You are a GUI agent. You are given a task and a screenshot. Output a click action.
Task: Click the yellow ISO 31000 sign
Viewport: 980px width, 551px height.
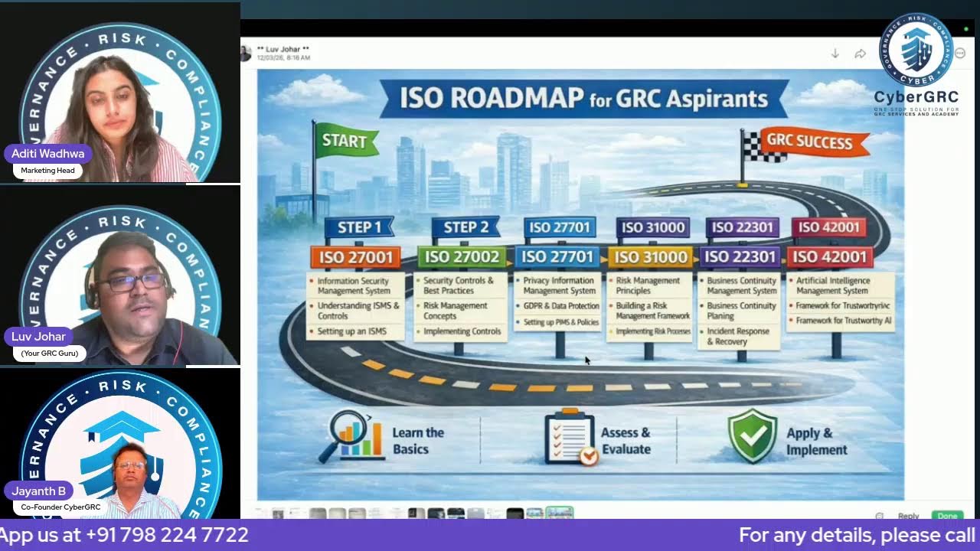tap(650, 257)
